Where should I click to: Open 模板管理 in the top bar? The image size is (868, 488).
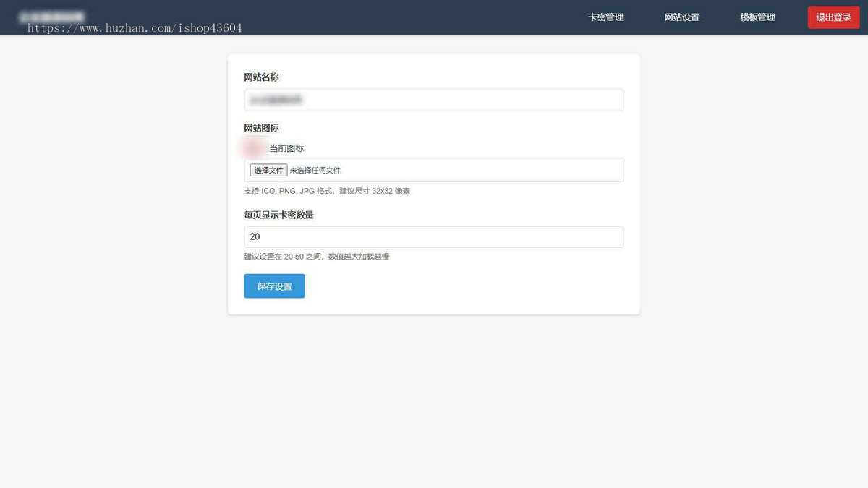pyautogui.click(x=757, y=17)
